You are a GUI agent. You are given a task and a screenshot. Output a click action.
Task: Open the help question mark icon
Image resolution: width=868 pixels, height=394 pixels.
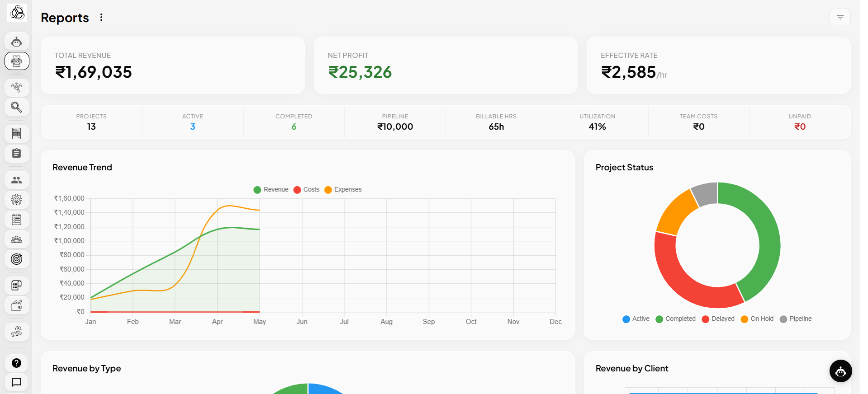(17, 363)
